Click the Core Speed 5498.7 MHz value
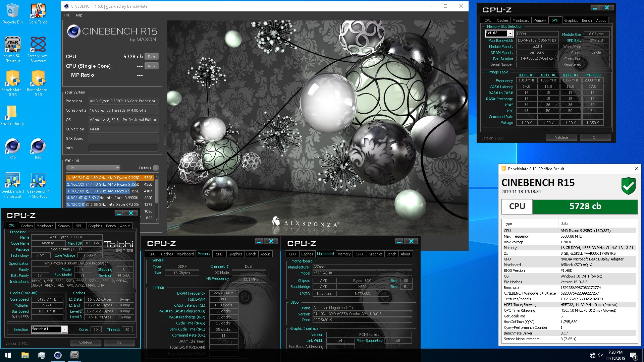The height and width of the screenshot is (362, 644). tap(47, 299)
